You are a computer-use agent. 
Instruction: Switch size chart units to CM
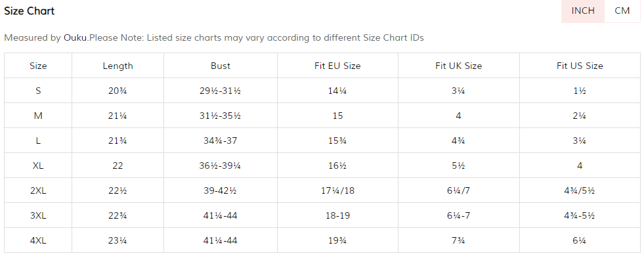[x=622, y=11]
